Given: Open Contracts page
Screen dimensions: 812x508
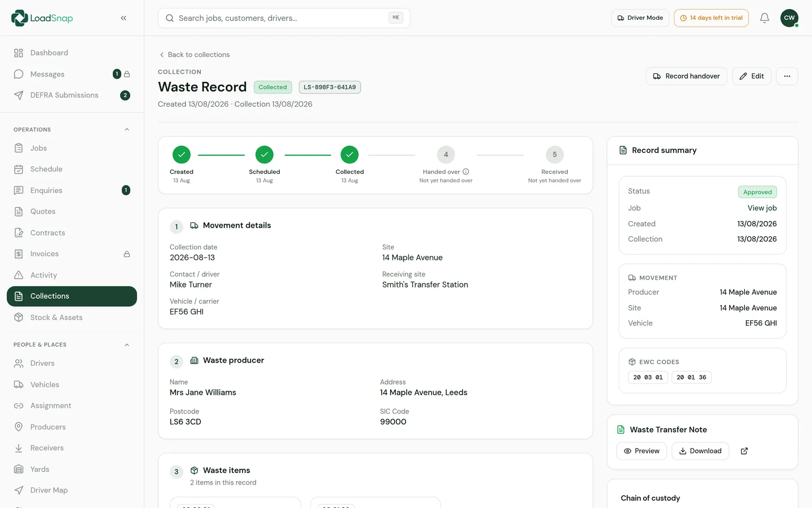Looking at the screenshot, I should coord(72,233).
